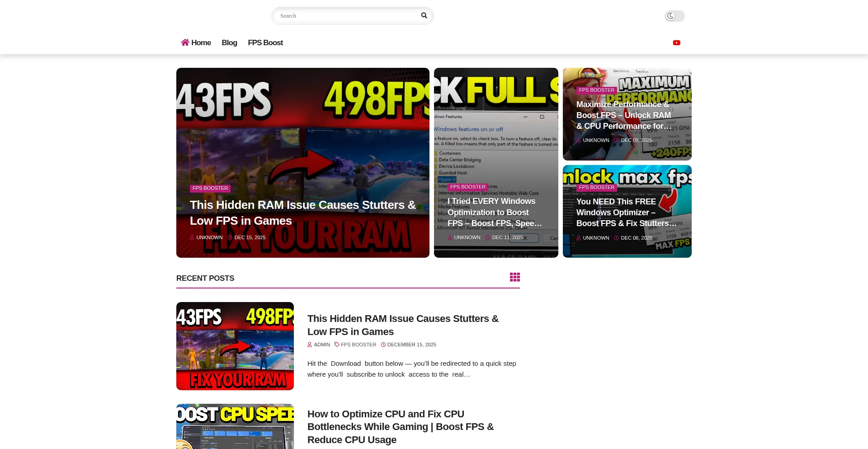Click ADMIN author link under RAM post

321,345
